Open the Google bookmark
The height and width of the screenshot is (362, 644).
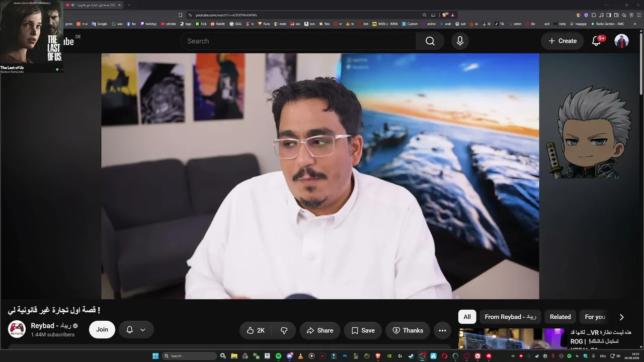99,24
